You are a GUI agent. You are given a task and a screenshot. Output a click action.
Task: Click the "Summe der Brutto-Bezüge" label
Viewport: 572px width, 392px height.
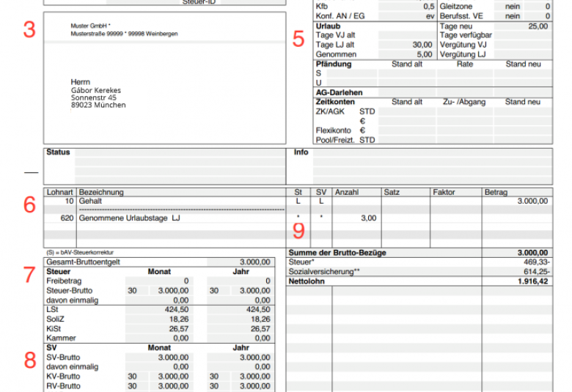point(337,253)
